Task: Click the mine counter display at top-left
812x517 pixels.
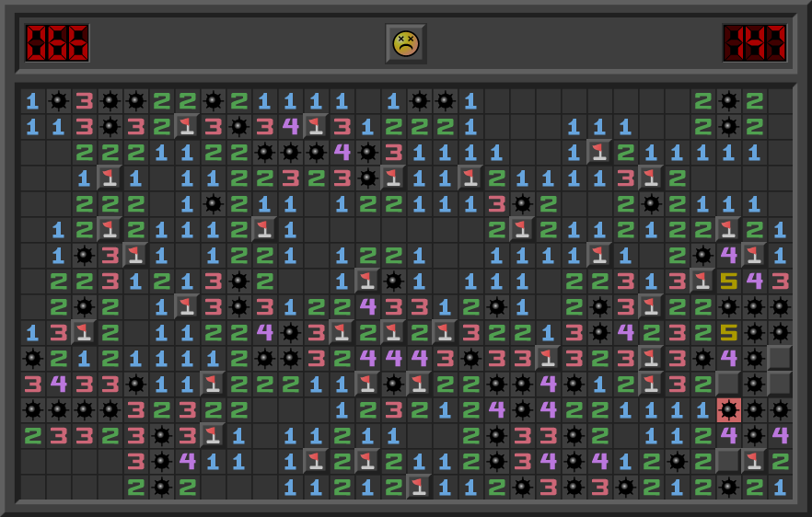Action: click(57, 43)
